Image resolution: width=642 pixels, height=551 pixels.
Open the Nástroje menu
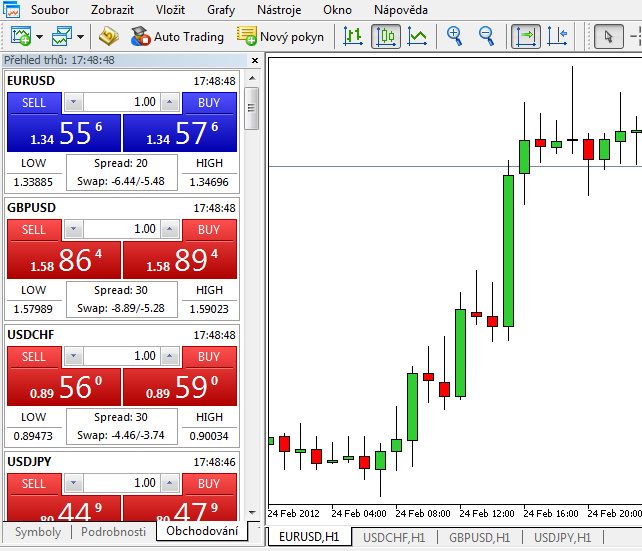point(279,10)
